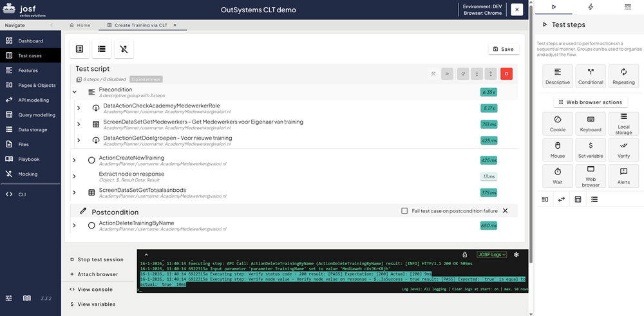The width and height of the screenshot is (644, 316).
Task: Click Stop test session
Action: 100,259
